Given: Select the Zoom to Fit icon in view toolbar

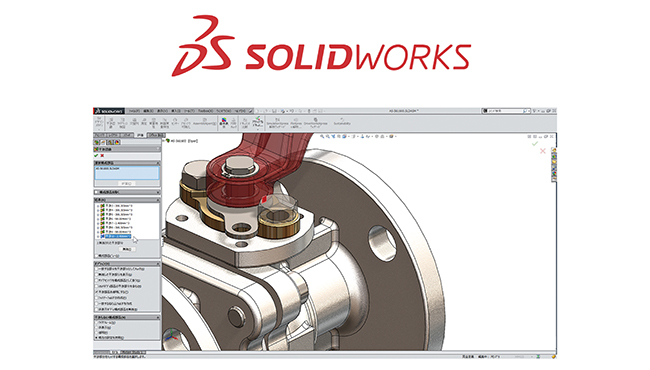Looking at the screenshot, I should [x=322, y=136].
